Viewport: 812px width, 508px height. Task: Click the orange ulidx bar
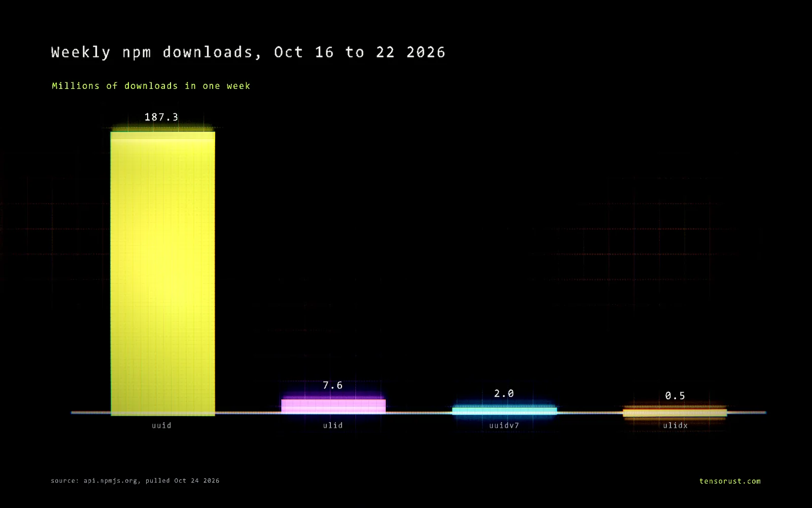pos(675,412)
